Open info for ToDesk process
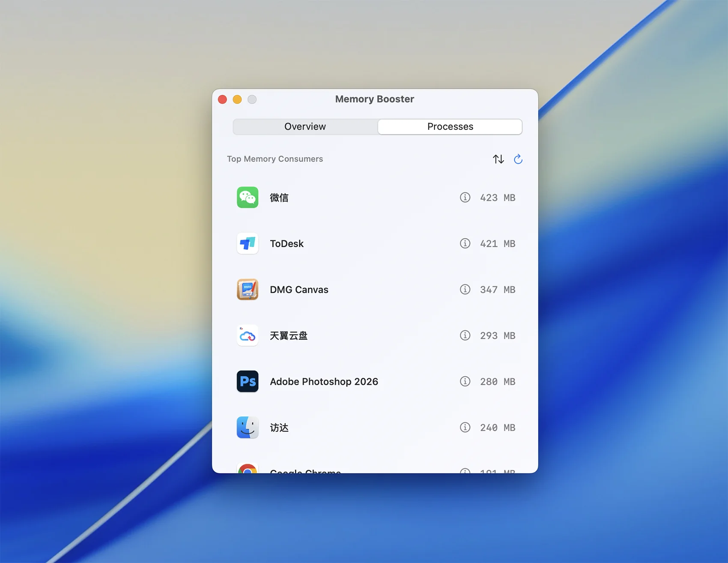 pyautogui.click(x=465, y=243)
